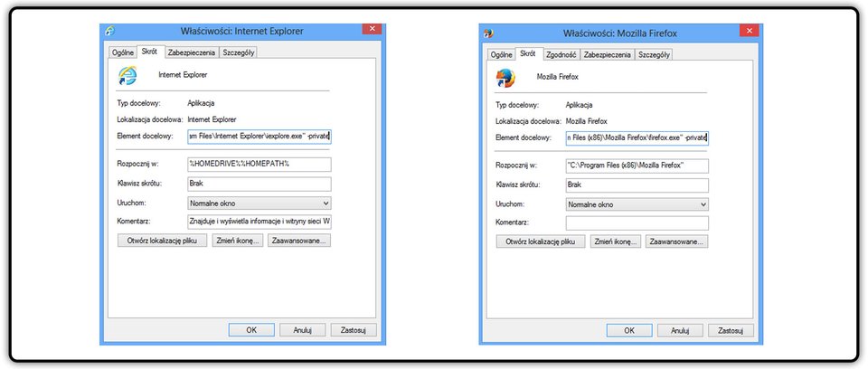
Task: Click Klawisz skrótu field in Internet Explorer window
Action: (259, 184)
